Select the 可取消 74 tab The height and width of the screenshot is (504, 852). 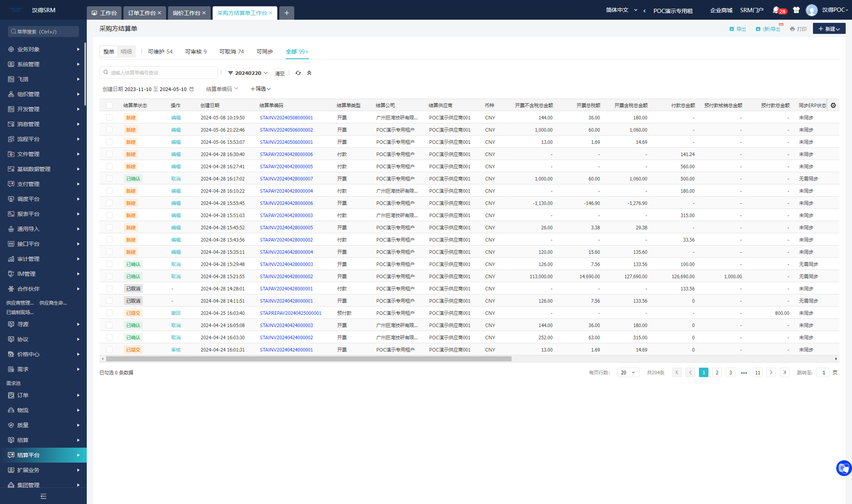[x=232, y=52]
